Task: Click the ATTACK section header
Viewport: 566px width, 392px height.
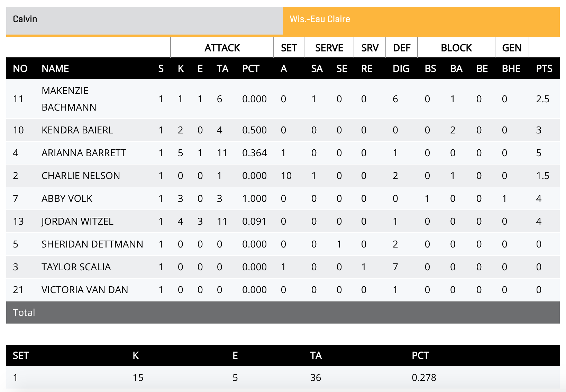Action: click(223, 48)
